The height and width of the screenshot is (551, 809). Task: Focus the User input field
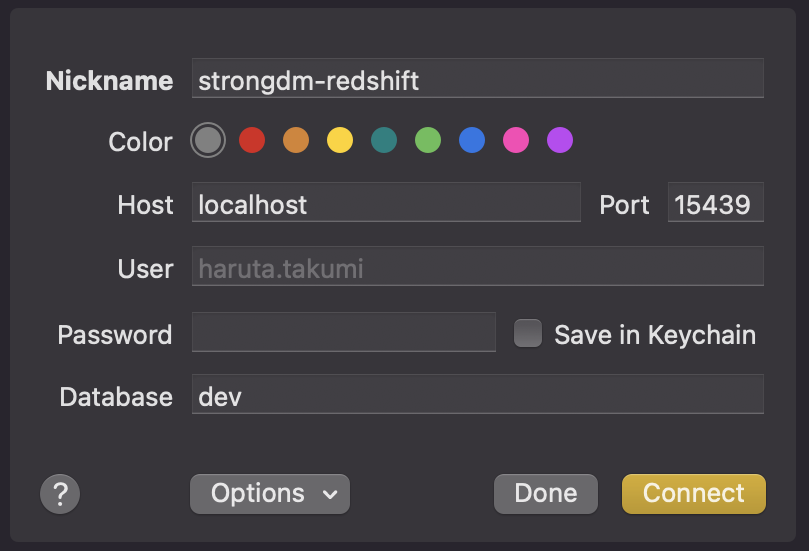[478, 266]
